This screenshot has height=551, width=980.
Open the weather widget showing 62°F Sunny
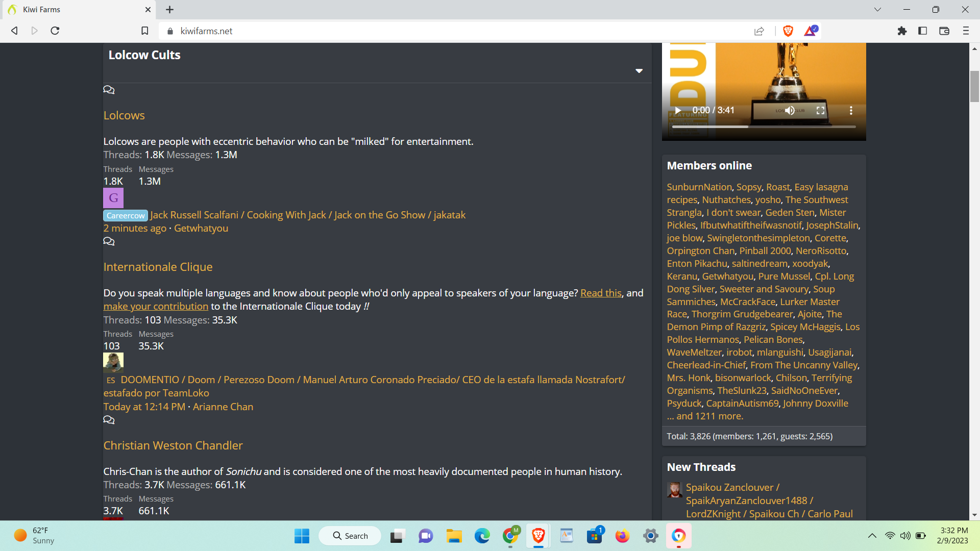[35, 536]
